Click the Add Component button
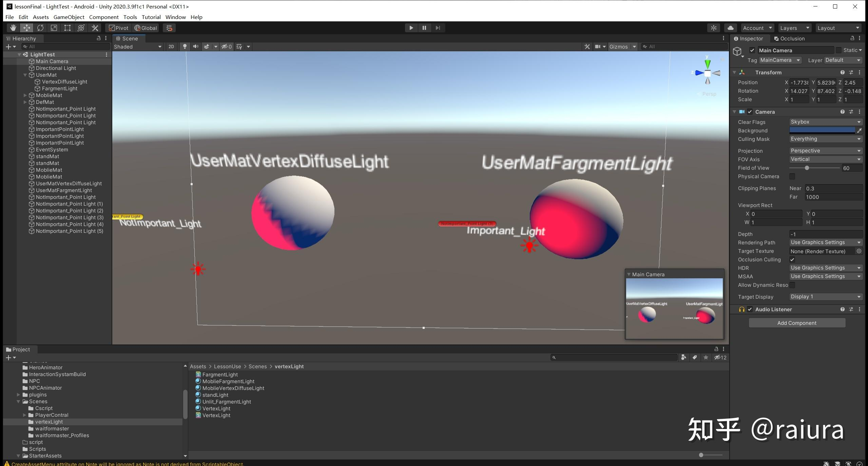Image resolution: width=868 pixels, height=466 pixels. (x=797, y=323)
